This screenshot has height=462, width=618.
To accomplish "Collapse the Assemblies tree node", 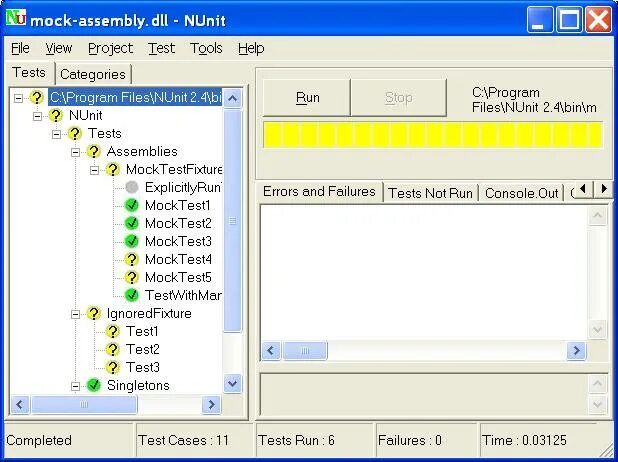I will 75,152.
